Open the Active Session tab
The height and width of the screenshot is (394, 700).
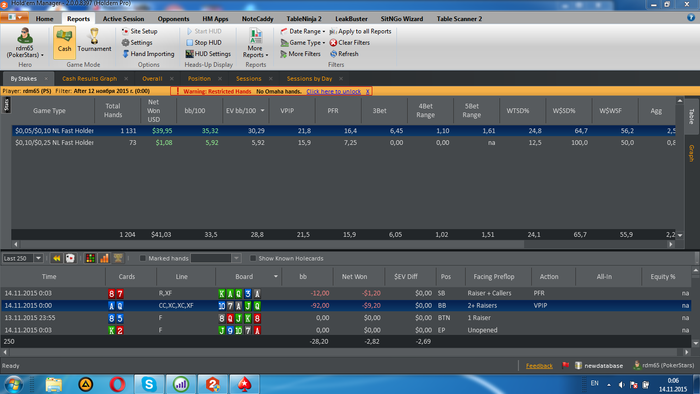pos(123,19)
